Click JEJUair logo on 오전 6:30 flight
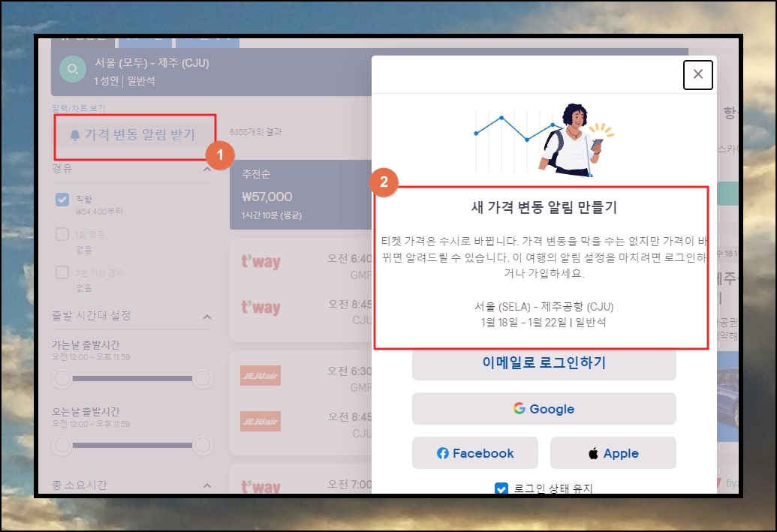Screen dimensions: 777x532 click(x=261, y=375)
